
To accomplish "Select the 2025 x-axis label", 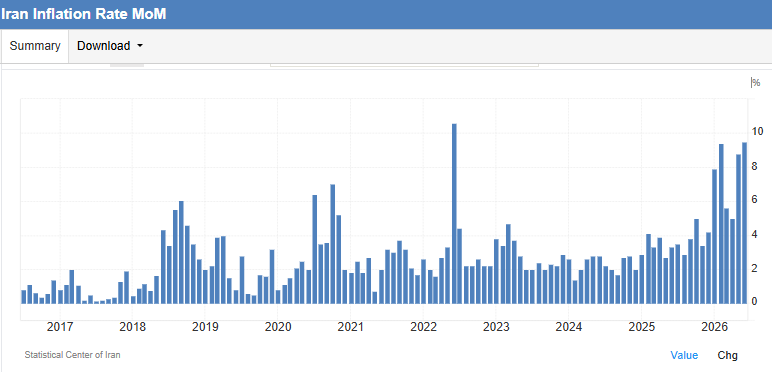I will coord(642,327).
